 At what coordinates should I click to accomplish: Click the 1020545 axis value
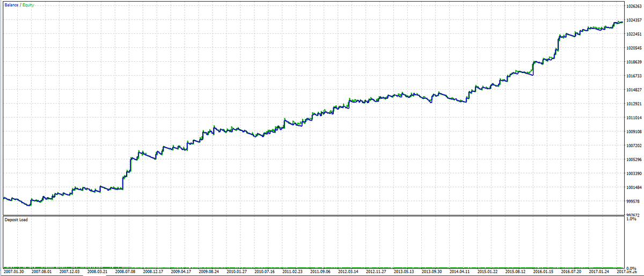tap(634, 48)
